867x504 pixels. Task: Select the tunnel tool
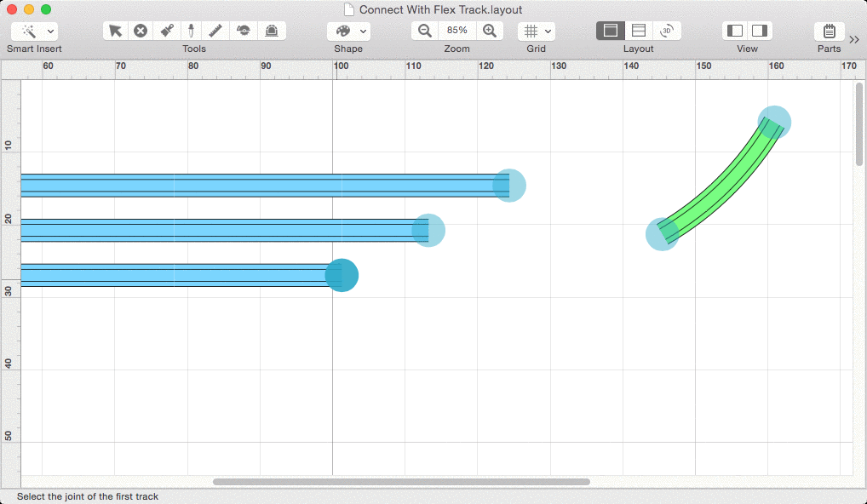pos(271,31)
